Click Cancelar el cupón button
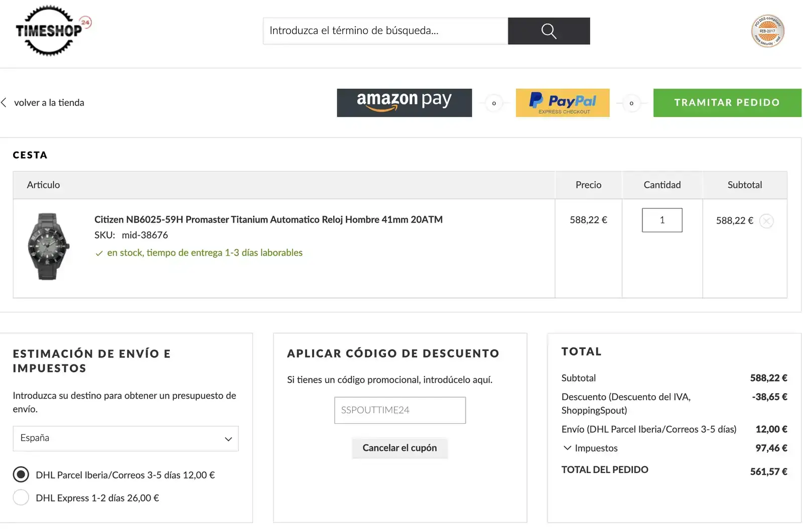The image size is (803, 532). [x=399, y=448]
